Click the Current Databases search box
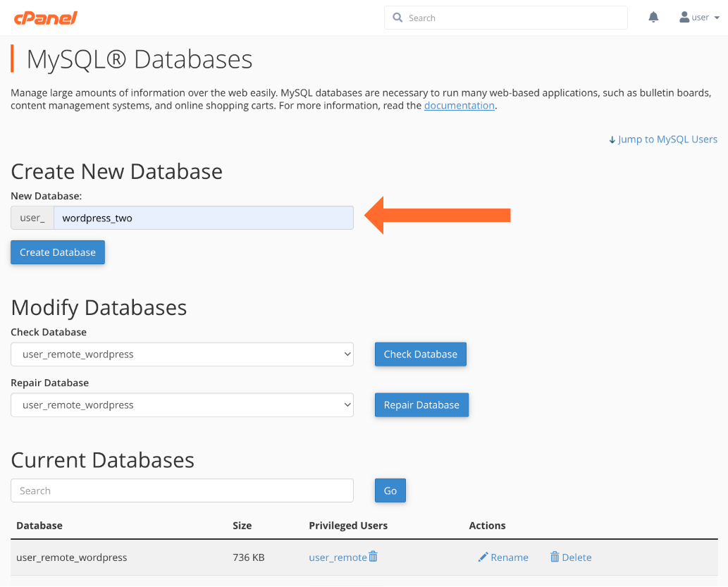The height and width of the screenshot is (587, 728). point(182,491)
